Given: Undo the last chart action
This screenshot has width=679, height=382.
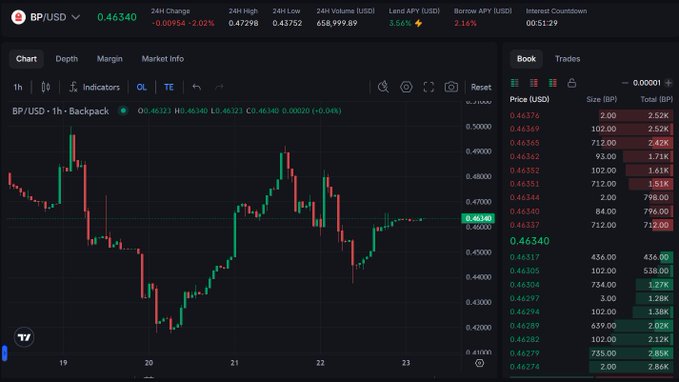Looking at the screenshot, I should pos(197,87).
